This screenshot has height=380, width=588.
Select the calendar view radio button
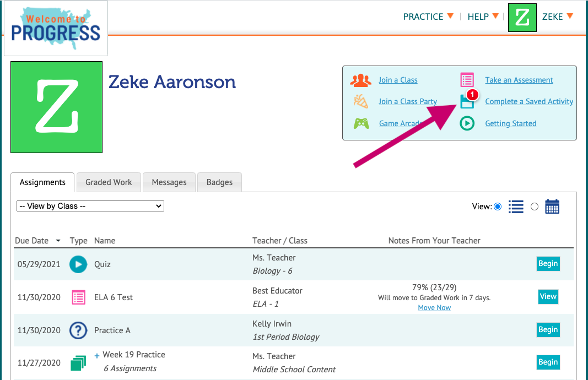click(x=535, y=207)
